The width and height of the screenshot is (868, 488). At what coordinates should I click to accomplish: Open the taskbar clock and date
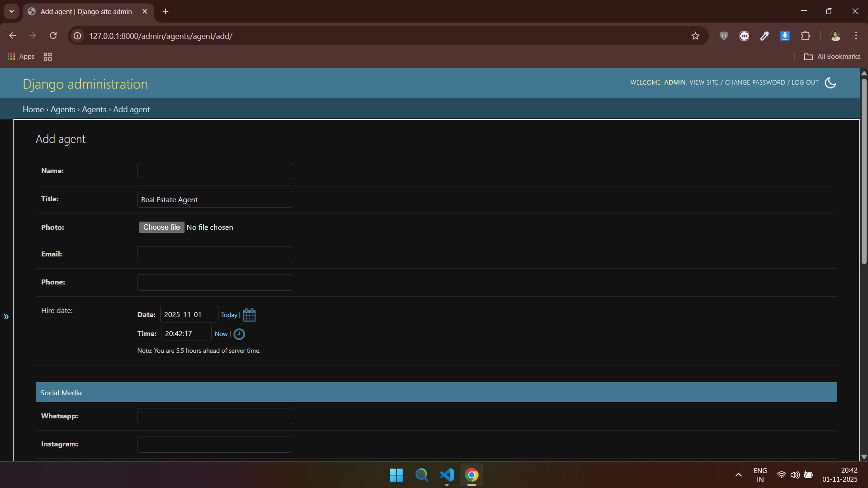840,475
